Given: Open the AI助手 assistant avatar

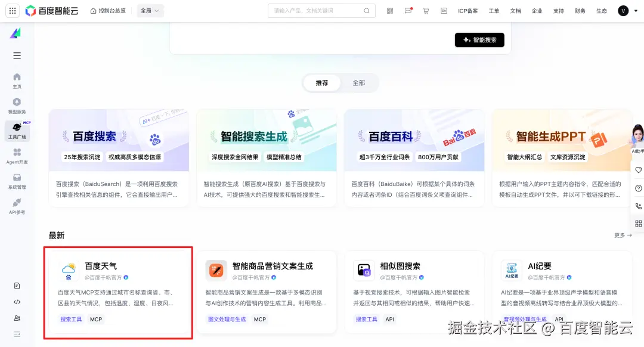Looking at the screenshot, I should [637, 140].
